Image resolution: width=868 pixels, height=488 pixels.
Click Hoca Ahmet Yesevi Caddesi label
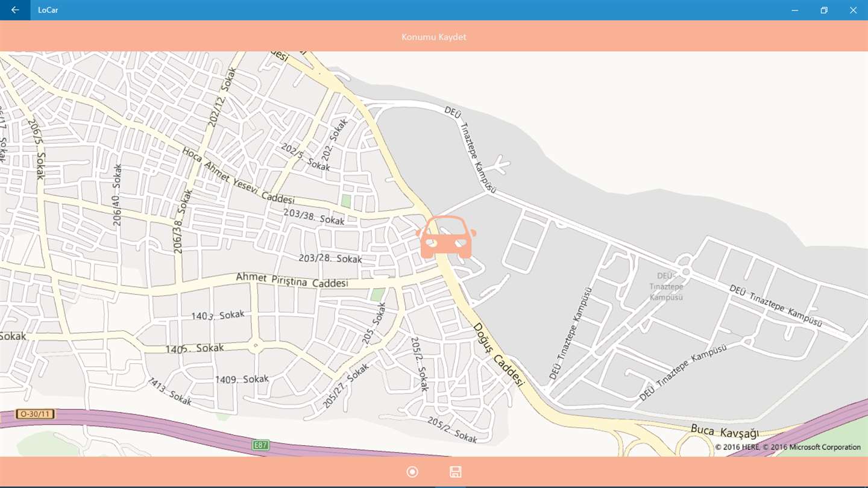pos(238,175)
